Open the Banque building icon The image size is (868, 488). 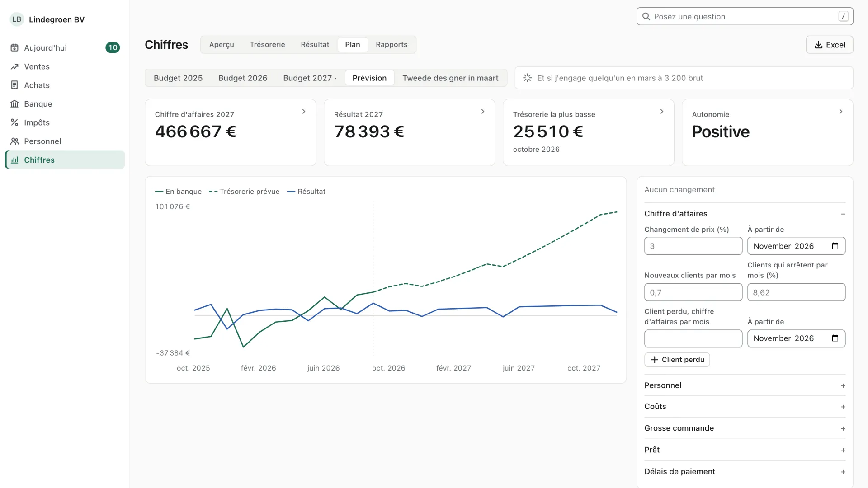[14, 104]
